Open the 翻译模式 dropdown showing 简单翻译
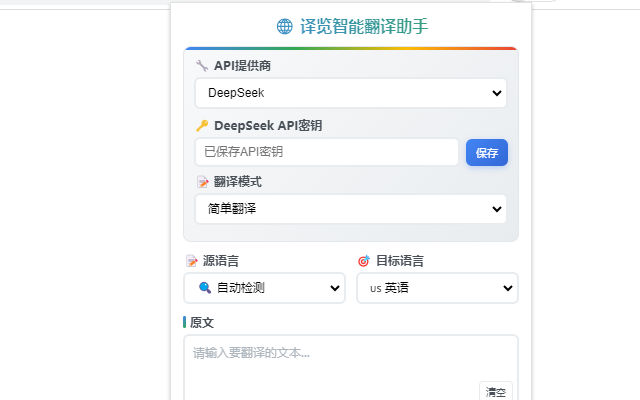The image size is (640, 400). pos(351,209)
